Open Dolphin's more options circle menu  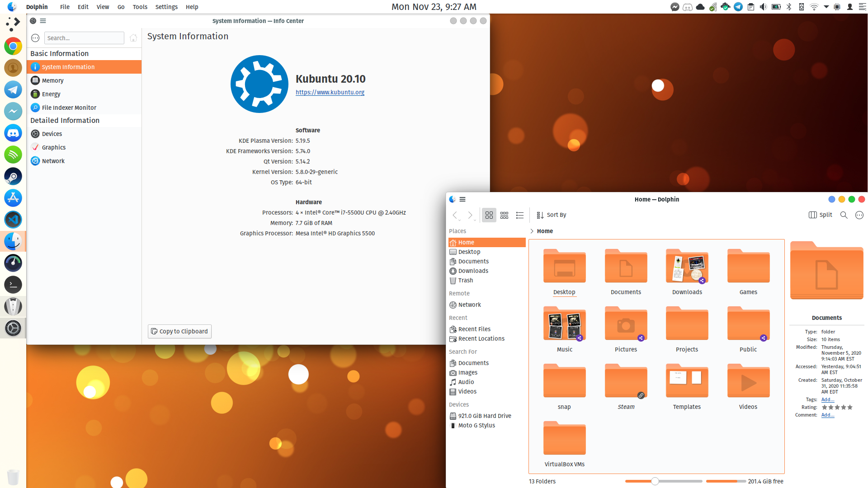coord(859,215)
